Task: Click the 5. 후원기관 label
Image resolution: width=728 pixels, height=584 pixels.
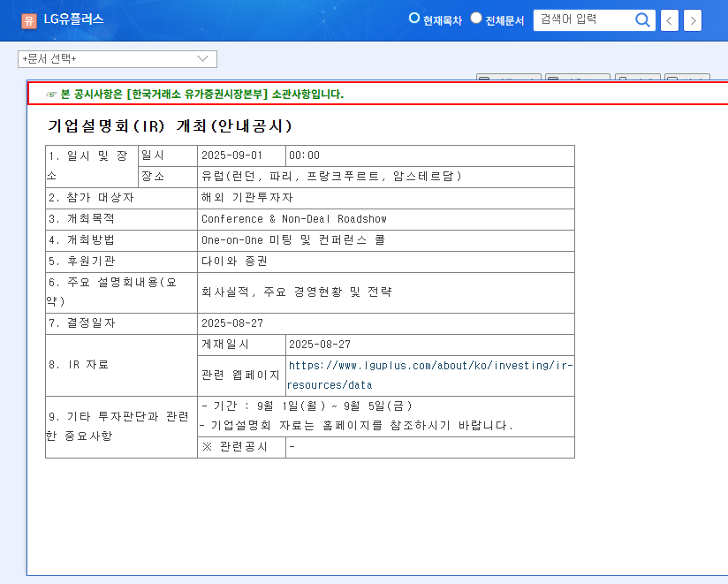Action: click(122, 262)
